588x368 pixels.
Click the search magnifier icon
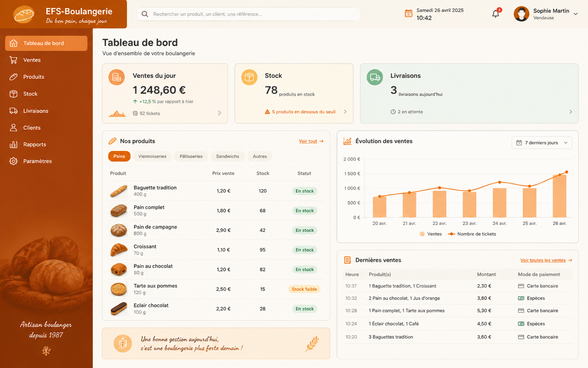click(145, 14)
